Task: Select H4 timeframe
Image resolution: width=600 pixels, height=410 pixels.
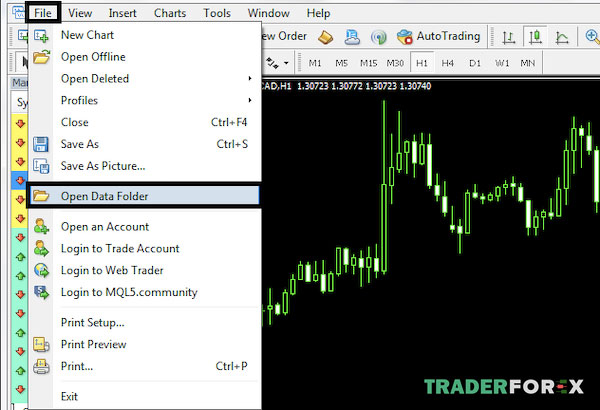Action: 448,63
